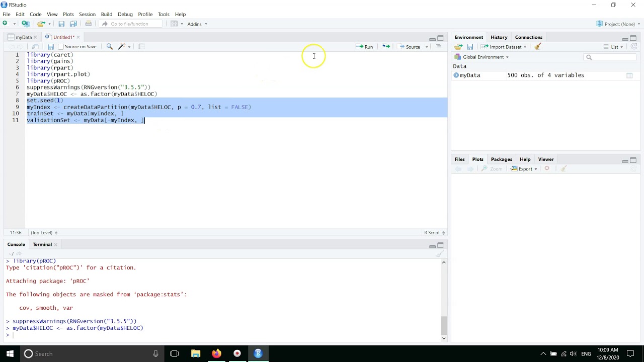
Task: Switch to the Terminal tab
Action: (x=42, y=244)
